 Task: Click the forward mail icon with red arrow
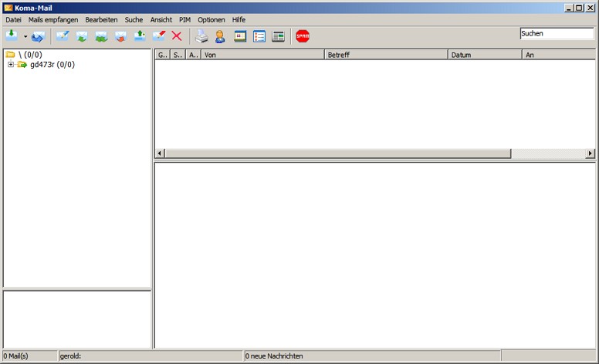click(x=120, y=36)
